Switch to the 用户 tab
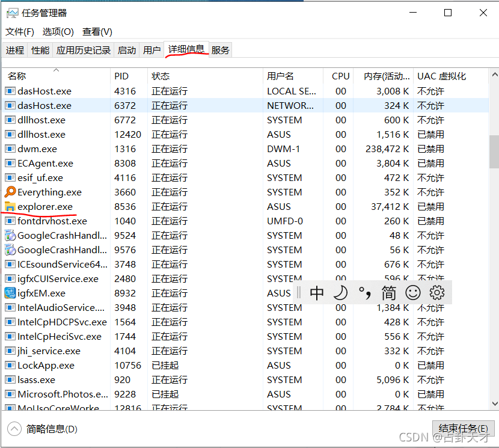This screenshot has height=448, width=499. (x=152, y=50)
